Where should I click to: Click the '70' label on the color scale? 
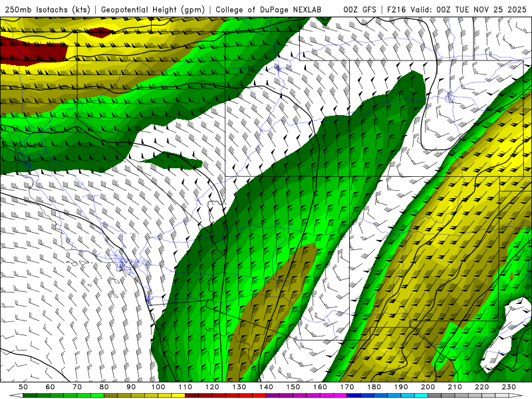77,387
